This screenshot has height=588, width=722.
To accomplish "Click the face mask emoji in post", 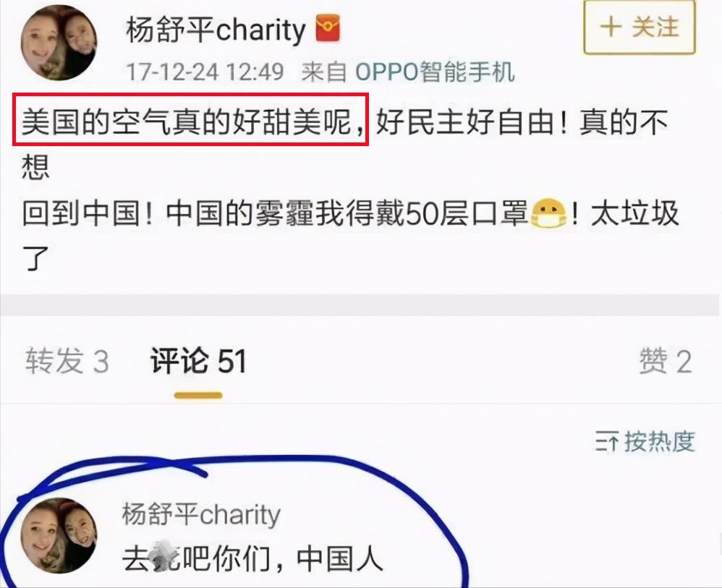I will coord(548,213).
